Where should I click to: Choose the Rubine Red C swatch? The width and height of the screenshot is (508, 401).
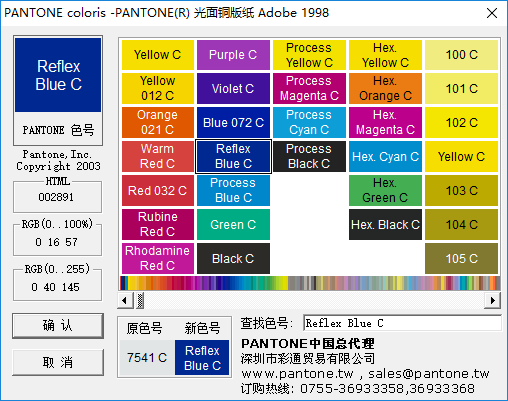point(158,225)
